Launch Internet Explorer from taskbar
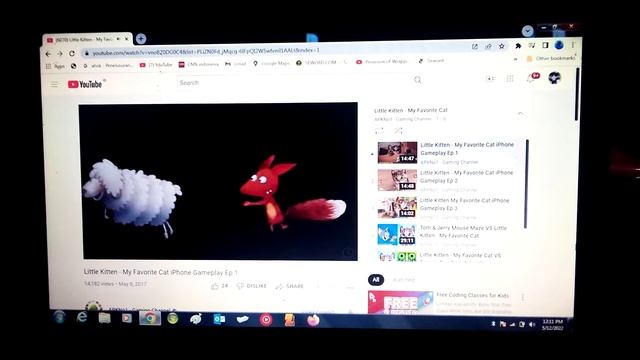 (x=82, y=317)
